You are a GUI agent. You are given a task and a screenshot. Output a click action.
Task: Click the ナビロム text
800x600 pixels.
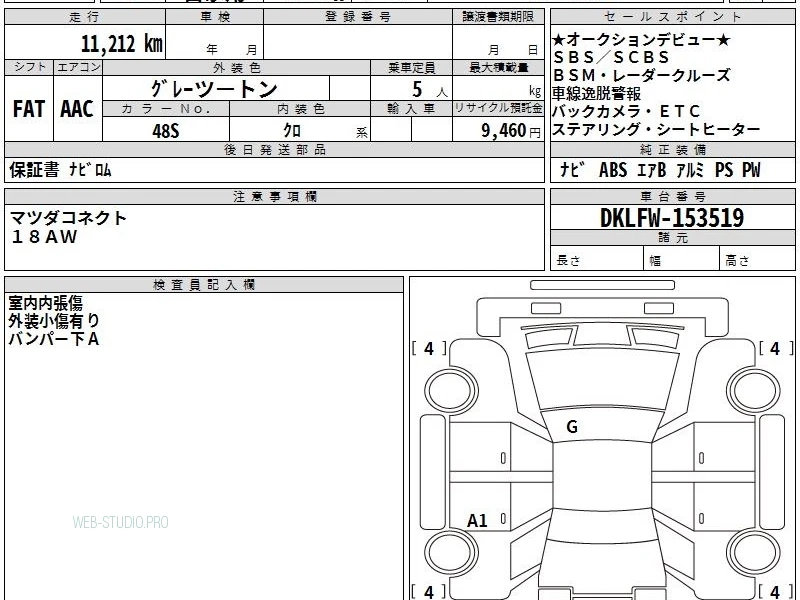coord(90,169)
